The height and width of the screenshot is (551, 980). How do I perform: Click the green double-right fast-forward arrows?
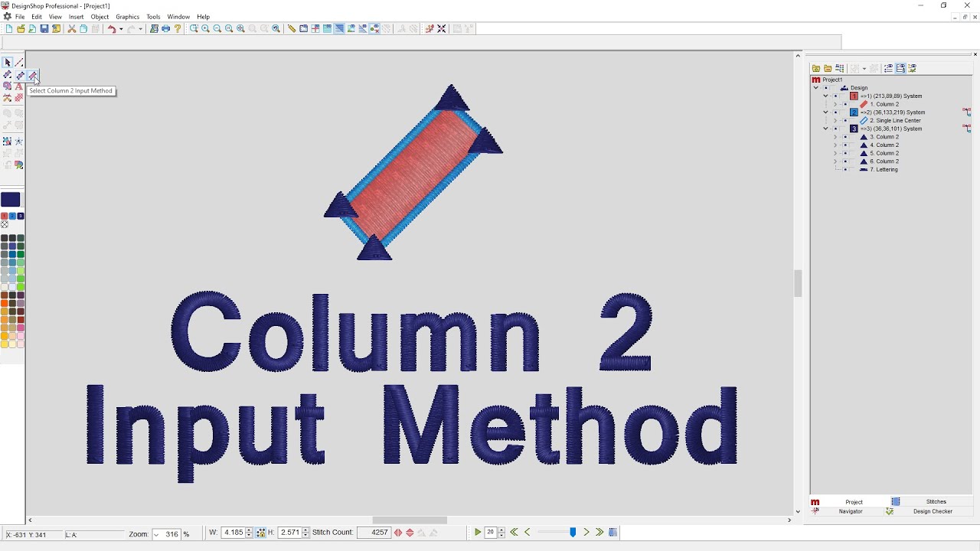(599, 532)
